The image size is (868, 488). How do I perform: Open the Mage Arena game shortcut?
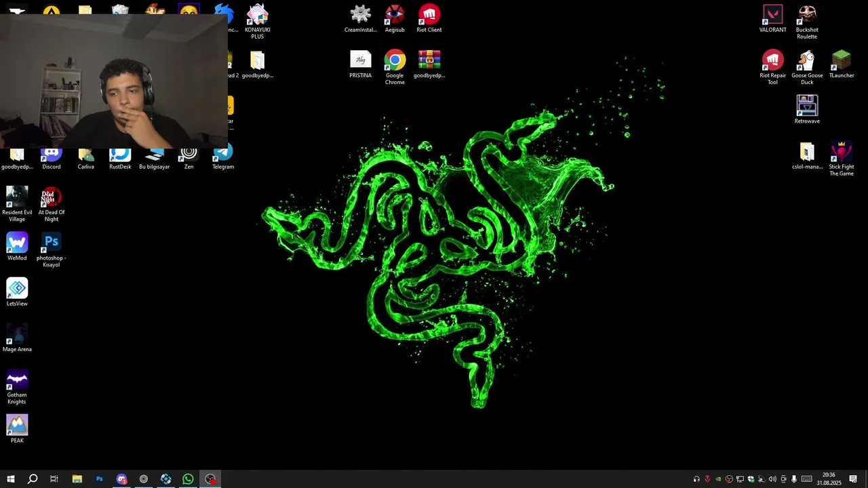[x=17, y=337]
